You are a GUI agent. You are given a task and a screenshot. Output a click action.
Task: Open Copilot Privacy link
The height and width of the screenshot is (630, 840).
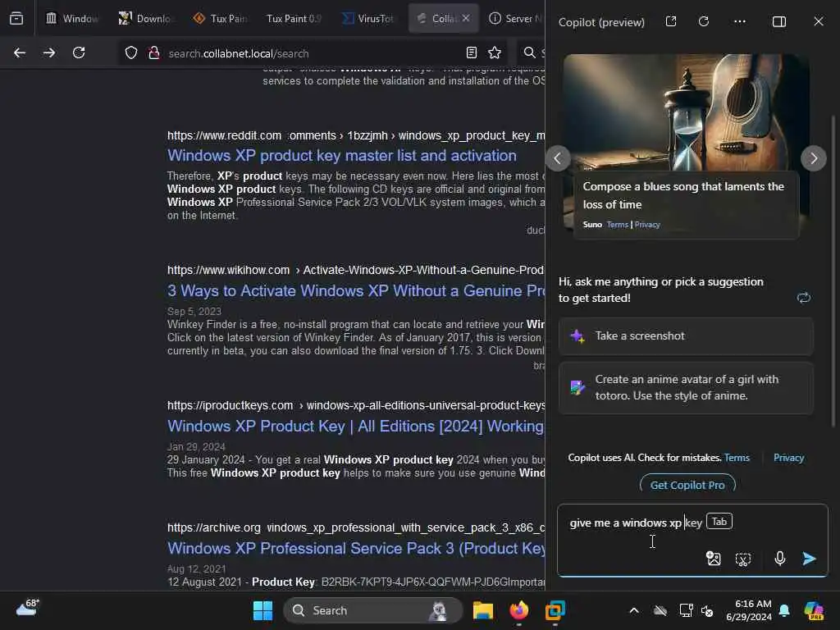(788, 458)
